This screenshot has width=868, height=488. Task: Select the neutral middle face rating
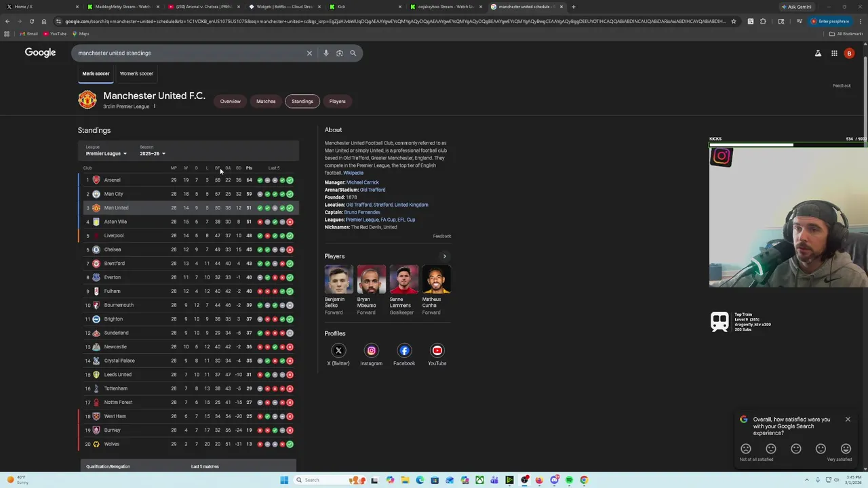796,449
